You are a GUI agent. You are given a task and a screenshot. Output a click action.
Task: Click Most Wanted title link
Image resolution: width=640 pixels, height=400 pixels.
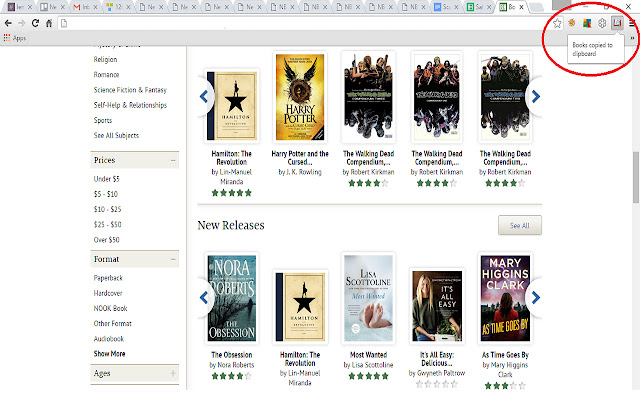click(x=369, y=355)
